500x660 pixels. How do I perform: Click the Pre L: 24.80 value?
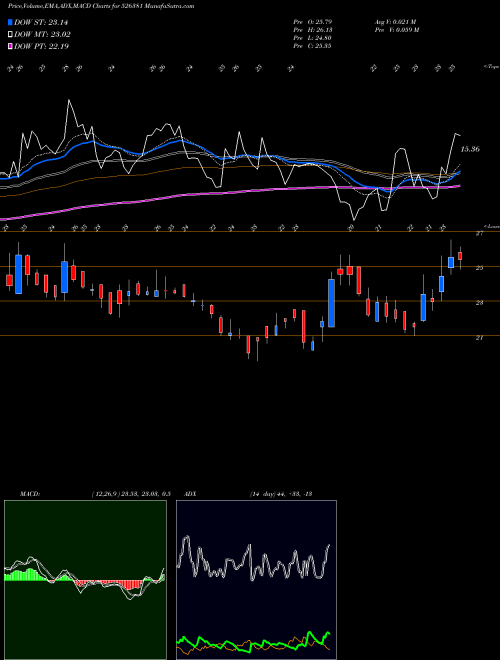[x=313, y=38]
